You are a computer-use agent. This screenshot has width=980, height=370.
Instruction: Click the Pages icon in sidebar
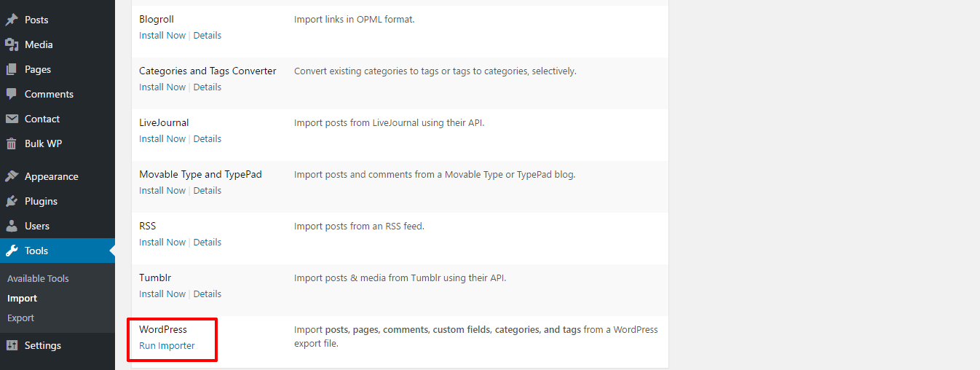12,69
